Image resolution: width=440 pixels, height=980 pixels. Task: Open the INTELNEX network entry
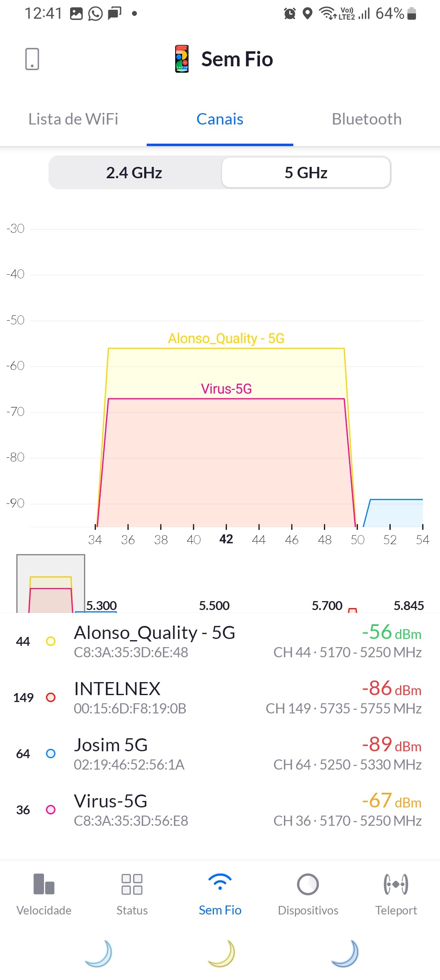tap(220, 698)
